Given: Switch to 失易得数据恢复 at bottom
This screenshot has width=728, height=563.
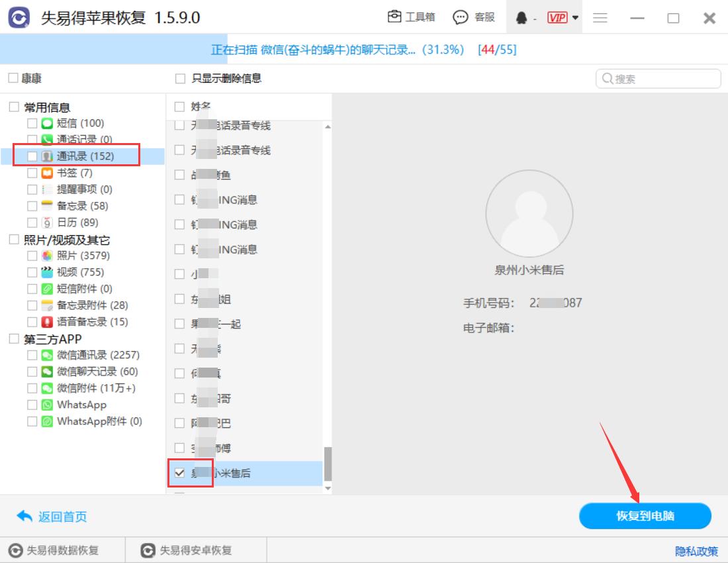Looking at the screenshot, I should pos(60,550).
